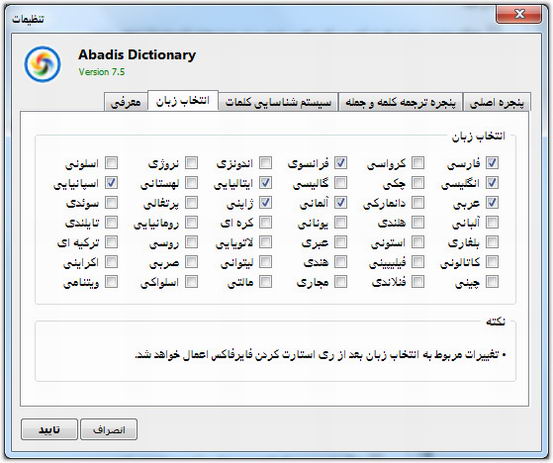The width and height of the screenshot is (553, 463).
Task: Enable the هلندی language checkbox
Action: (418, 223)
